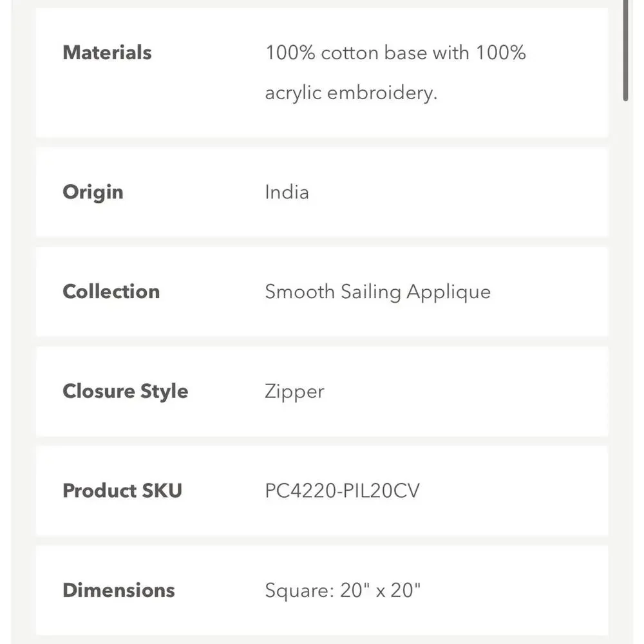Click the Dimensions label
This screenshot has width=644, height=644.
(118, 590)
